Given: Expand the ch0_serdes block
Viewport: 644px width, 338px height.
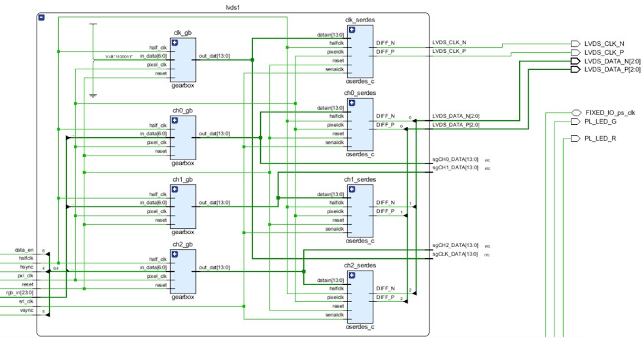Looking at the screenshot, I should pos(352,103).
